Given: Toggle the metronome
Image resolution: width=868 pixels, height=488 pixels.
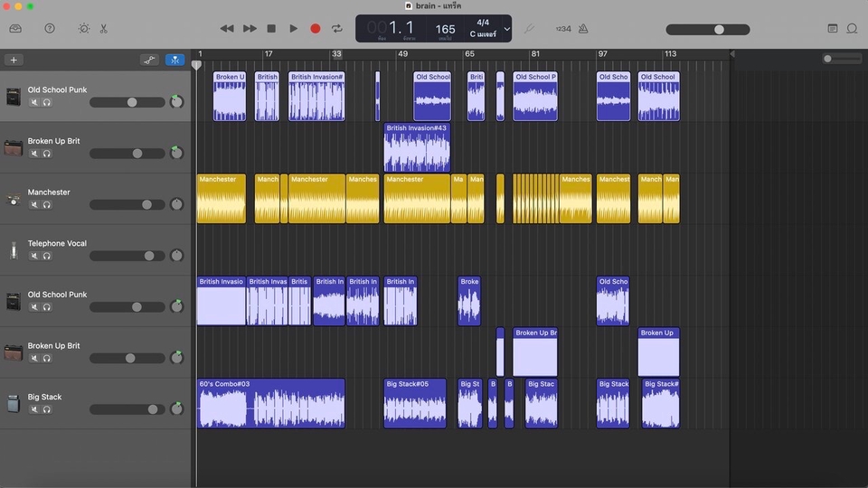Looking at the screenshot, I should (583, 28).
